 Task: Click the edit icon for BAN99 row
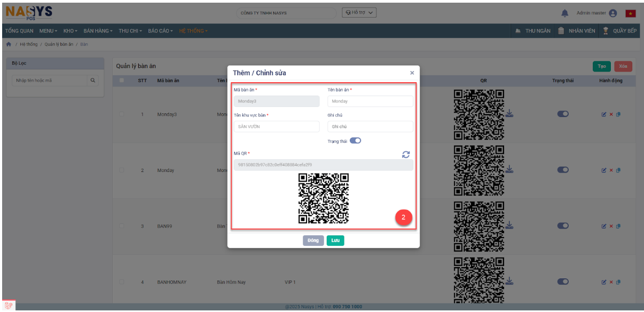click(x=604, y=226)
